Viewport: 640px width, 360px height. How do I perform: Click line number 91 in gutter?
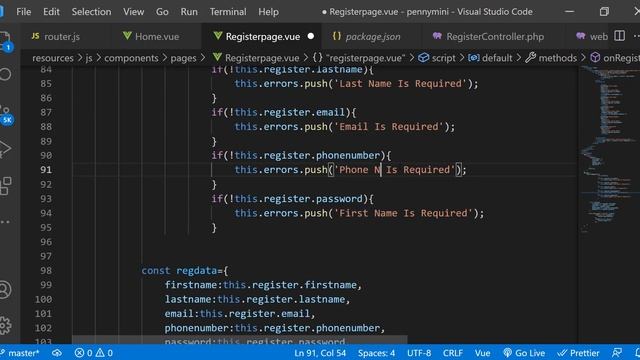pos(46,170)
